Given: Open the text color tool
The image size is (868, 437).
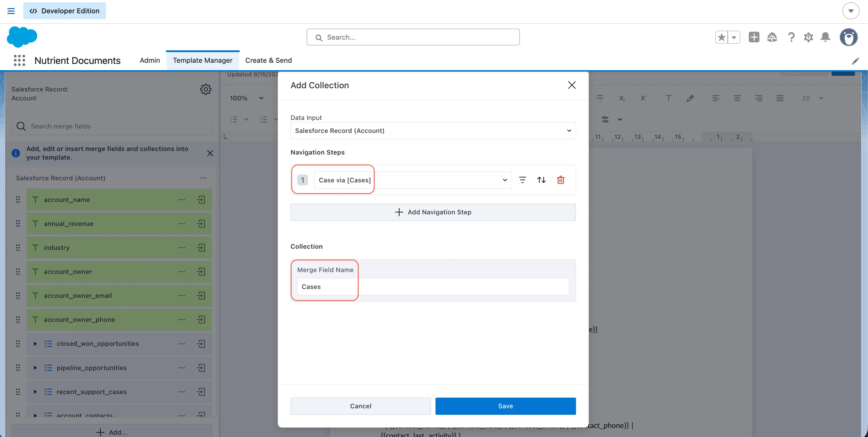Looking at the screenshot, I should click(669, 98).
